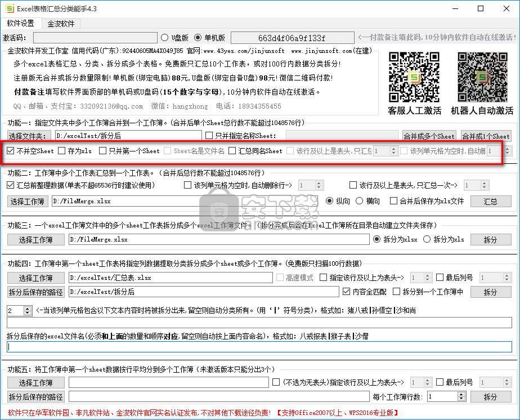Click the split file names input field
The image size is (520, 420).
pyautogui.click(x=259, y=347)
